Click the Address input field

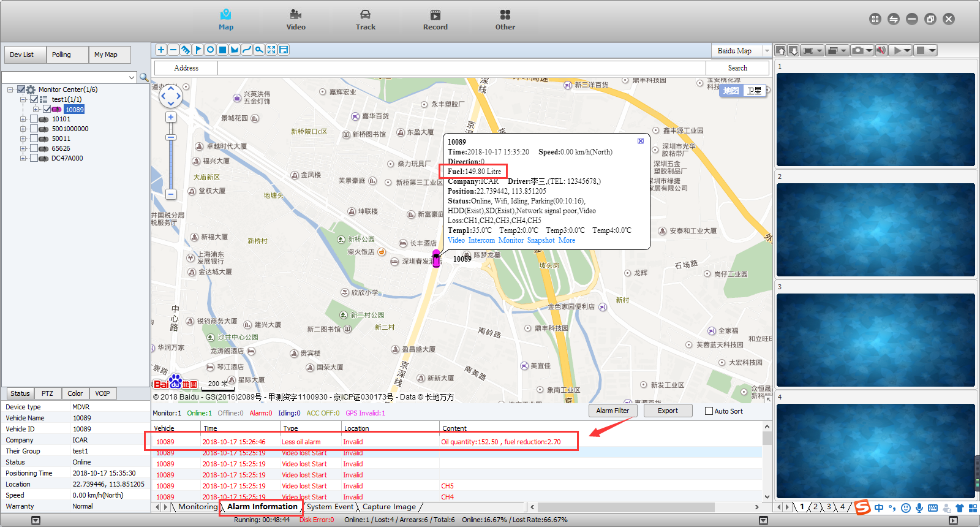462,68
